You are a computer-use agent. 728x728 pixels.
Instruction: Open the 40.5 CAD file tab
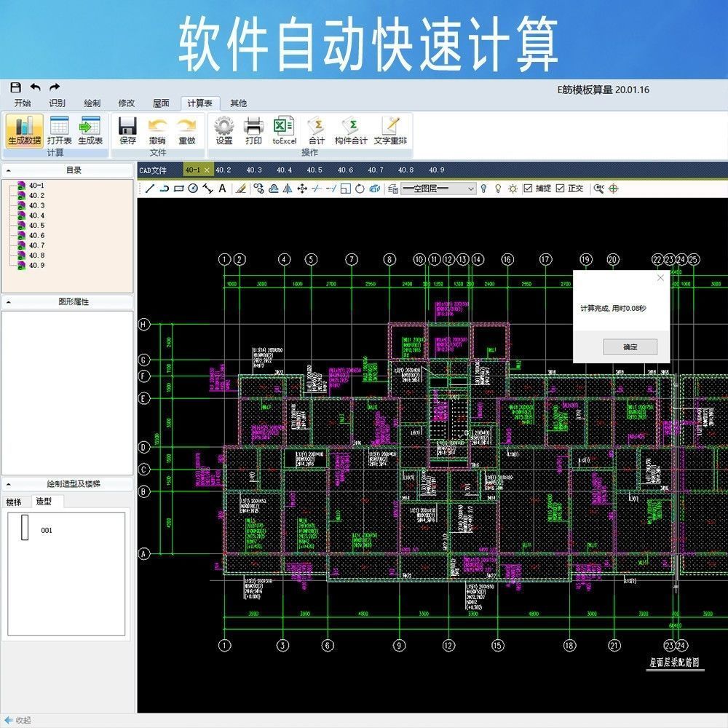[314, 170]
